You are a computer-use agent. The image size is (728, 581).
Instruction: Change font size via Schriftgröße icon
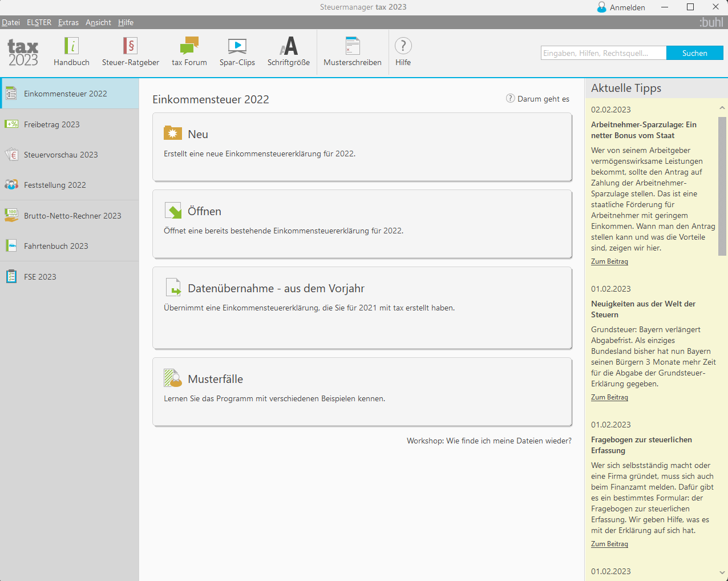(x=288, y=46)
